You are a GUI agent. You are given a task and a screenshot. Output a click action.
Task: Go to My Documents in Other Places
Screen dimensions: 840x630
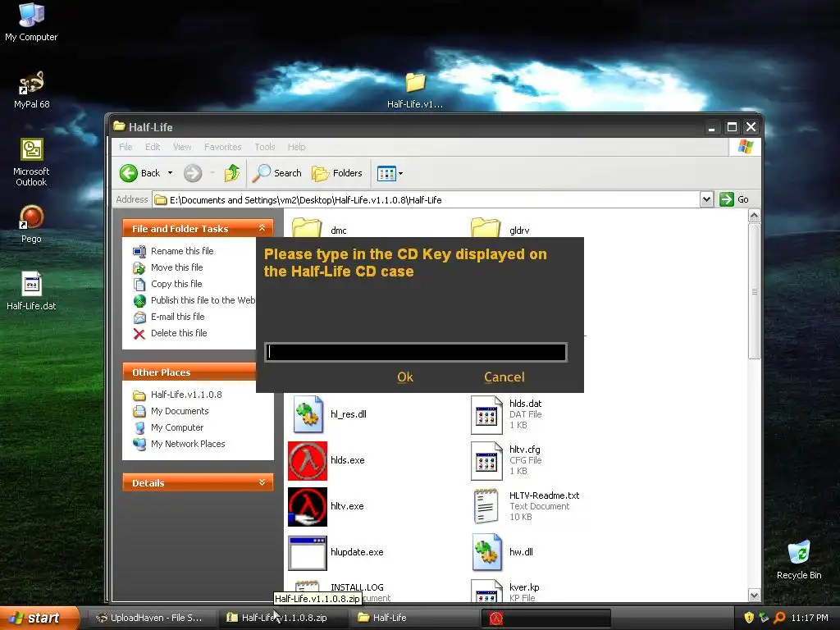tap(171, 412)
